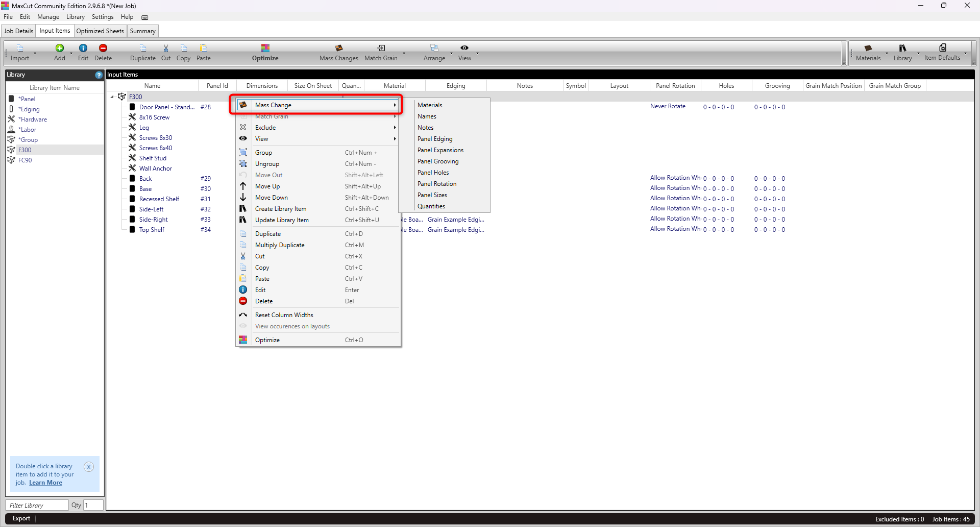Click the Item Defaults toolbar icon
The height and width of the screenshot is (527, 980).
coord(943,47)
